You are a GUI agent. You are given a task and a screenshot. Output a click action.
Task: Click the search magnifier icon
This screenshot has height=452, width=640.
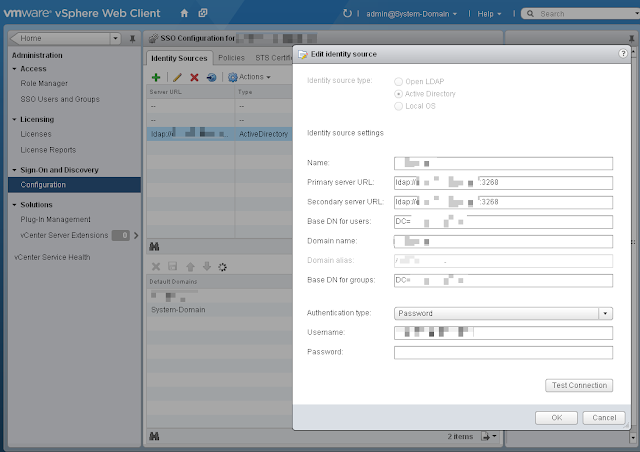[x=530, y=13]
